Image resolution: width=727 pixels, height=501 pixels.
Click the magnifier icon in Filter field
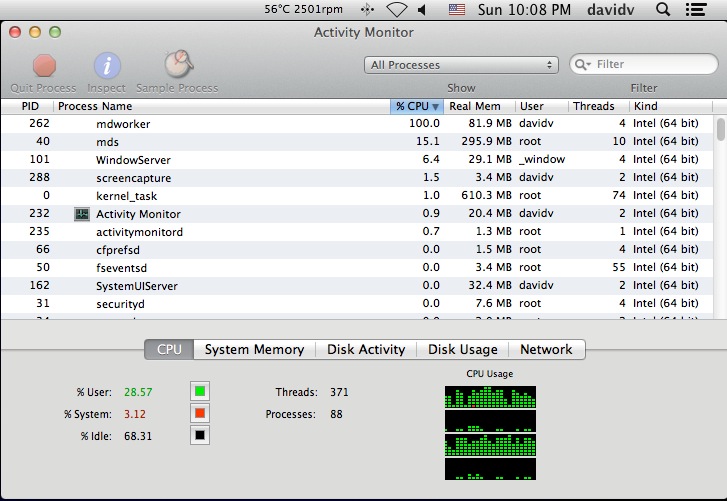(x=582, y=64)
